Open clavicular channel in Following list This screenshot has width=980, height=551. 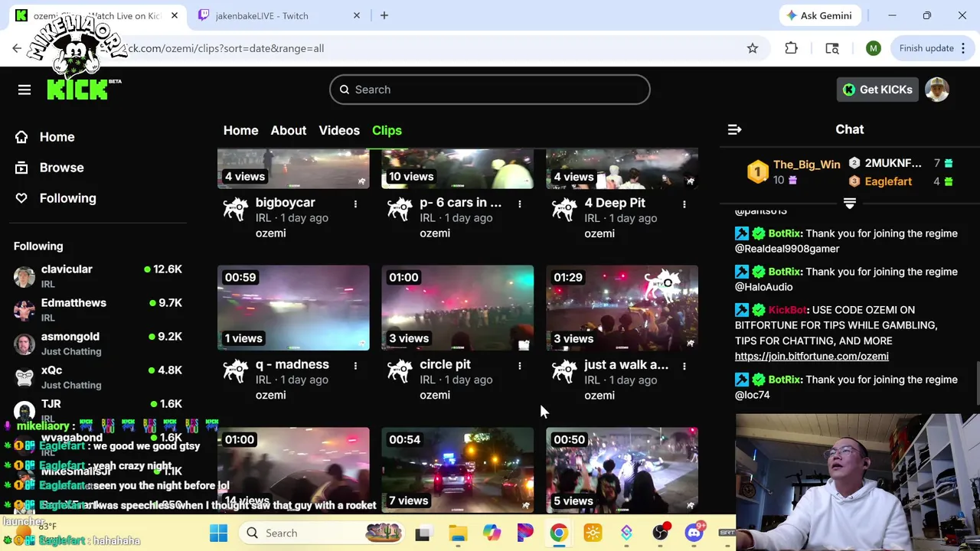98,275
